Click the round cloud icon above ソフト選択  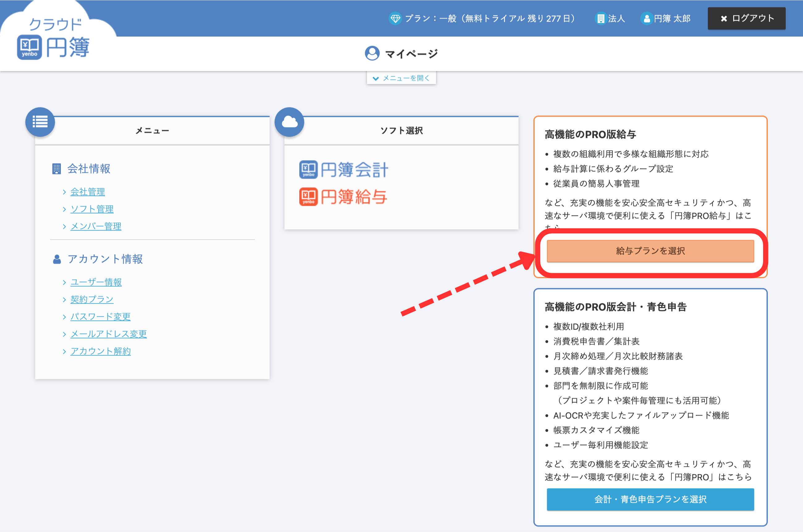coord(289,122)
